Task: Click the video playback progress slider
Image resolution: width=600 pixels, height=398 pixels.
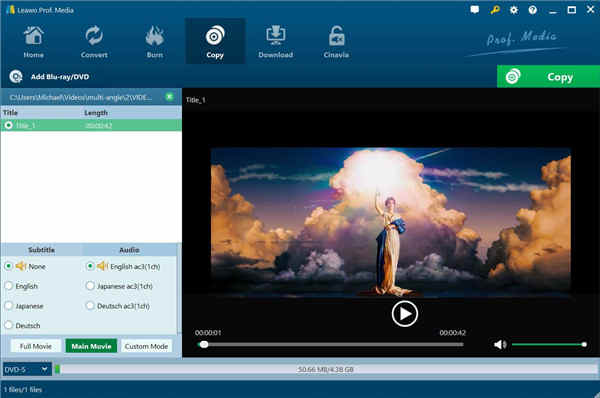Action: [x=330, y=344]
